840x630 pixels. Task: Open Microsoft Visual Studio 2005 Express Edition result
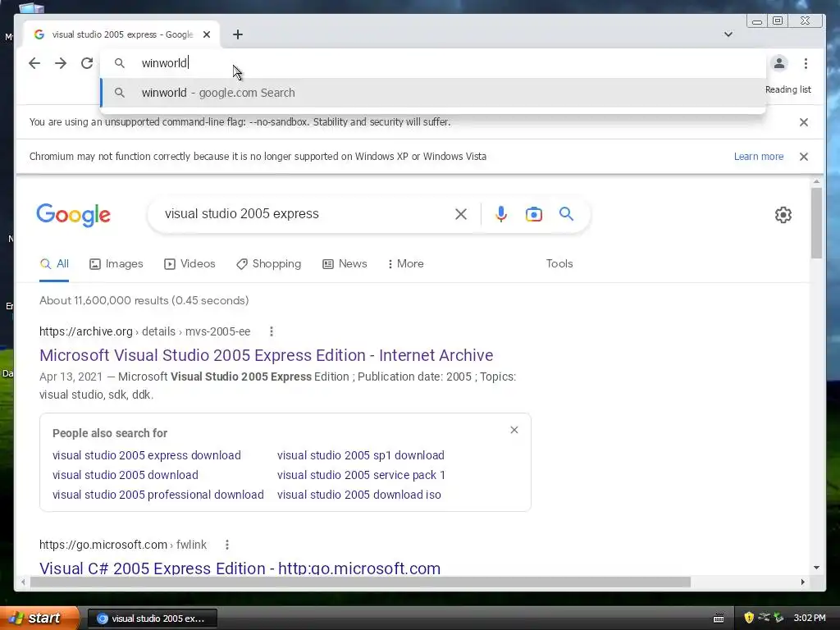pos(267,355)
